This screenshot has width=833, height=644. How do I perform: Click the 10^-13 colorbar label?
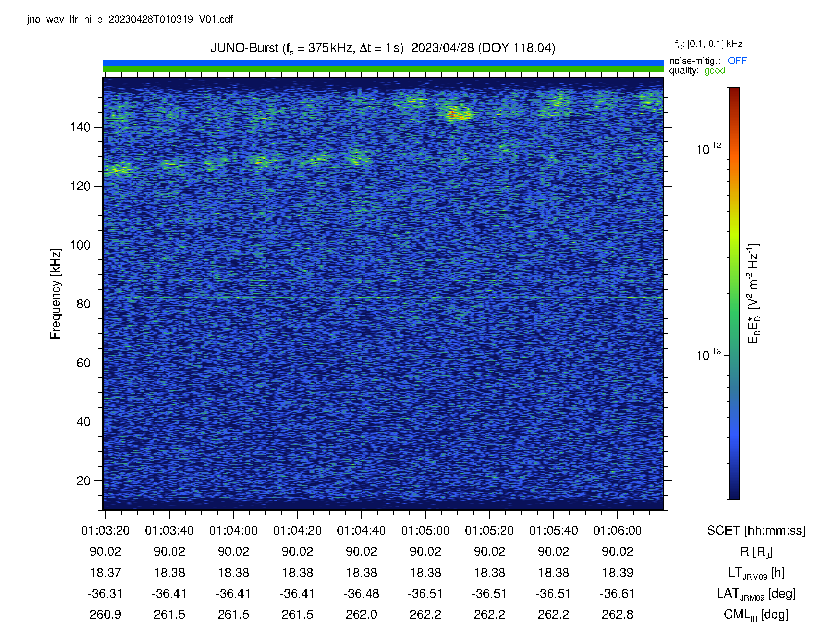(x=708, y=355)
